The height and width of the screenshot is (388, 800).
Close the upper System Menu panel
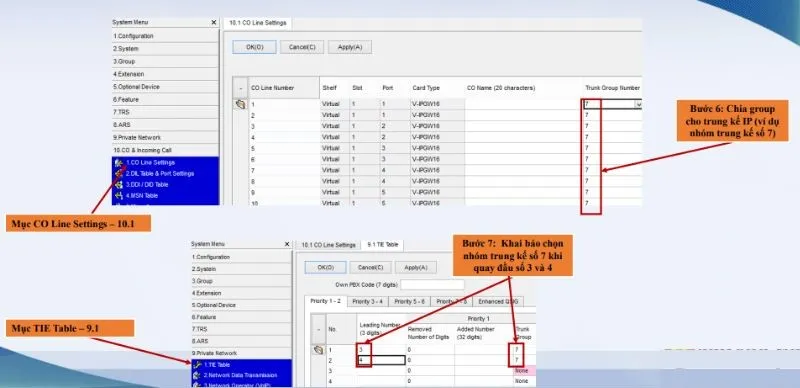point(214,22)
